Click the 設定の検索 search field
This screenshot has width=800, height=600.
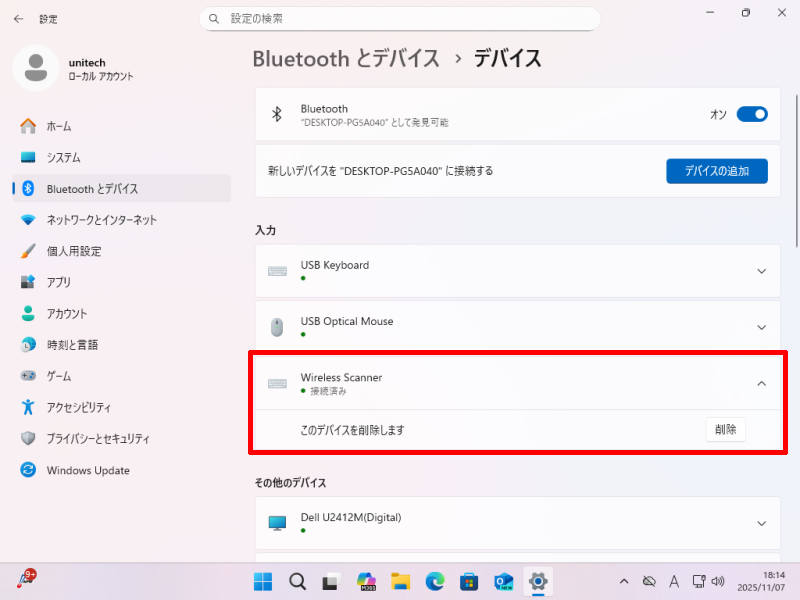tap(400, 19)
